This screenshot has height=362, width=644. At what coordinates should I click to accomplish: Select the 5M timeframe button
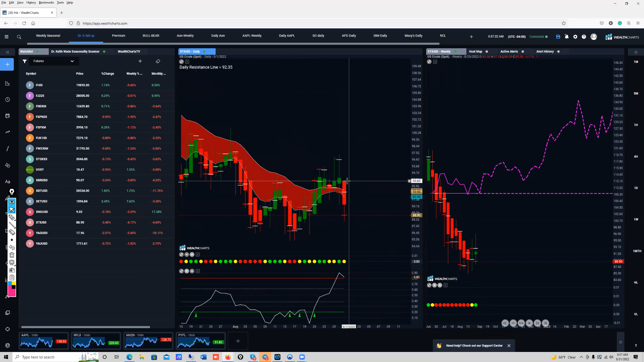point(636,94)
